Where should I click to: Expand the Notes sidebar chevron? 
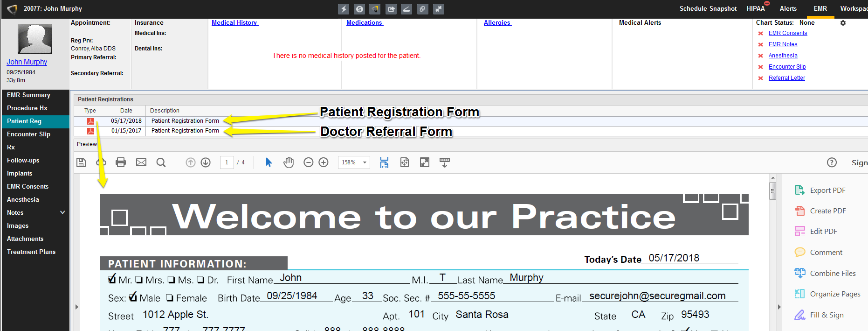[62, 212]
